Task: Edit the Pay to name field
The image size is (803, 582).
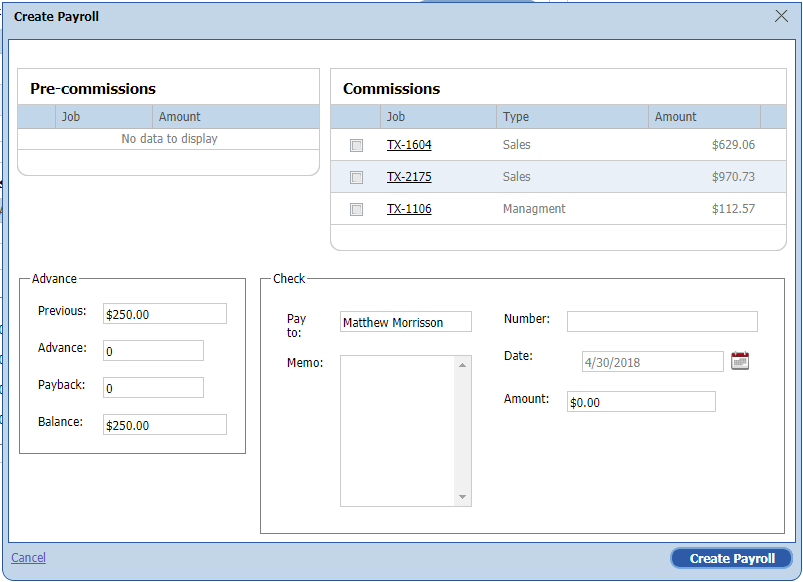Action: tap(406, 322)
